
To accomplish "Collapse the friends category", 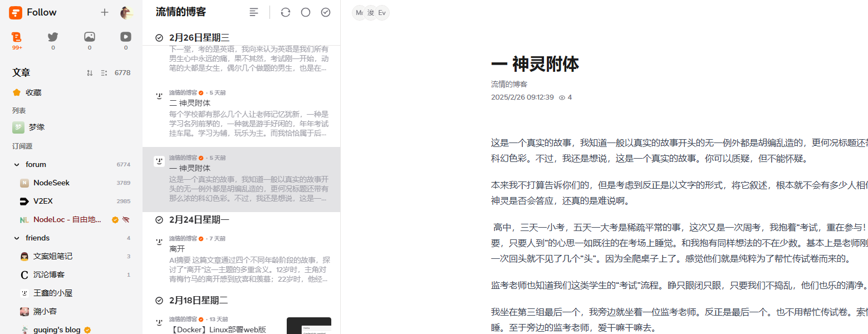I will (17, 238).
